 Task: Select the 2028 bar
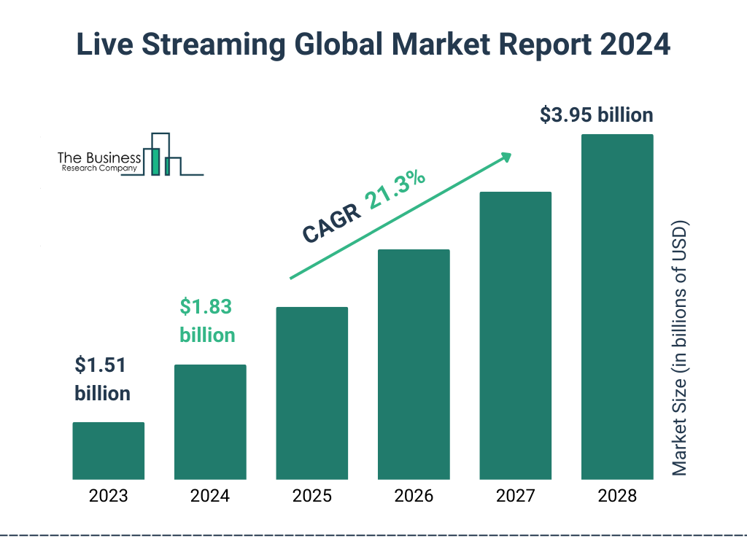pyautogui.click(x=617, y=307)
